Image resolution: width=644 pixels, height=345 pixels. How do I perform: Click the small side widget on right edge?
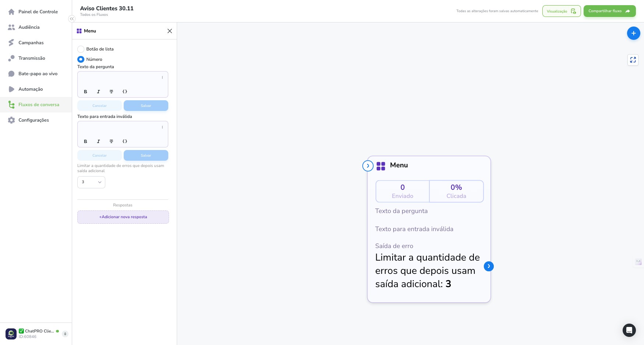click(x=638, y=262)
